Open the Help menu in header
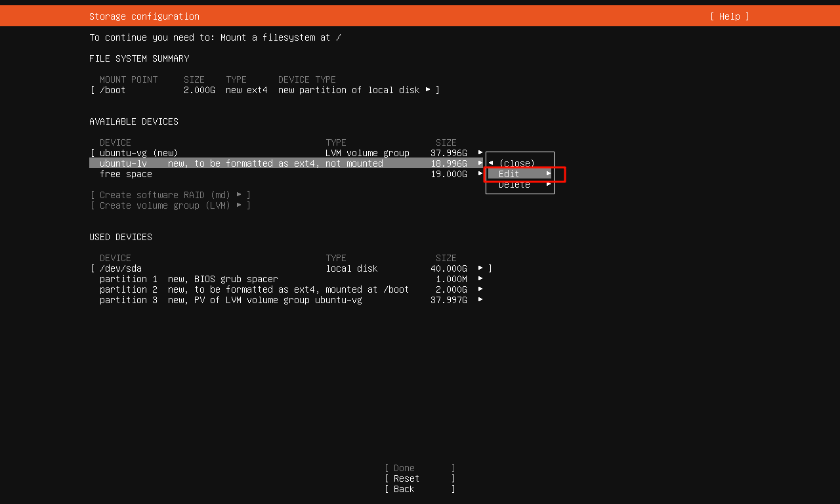Screen dimensions: 840x504 coord(729,16)
